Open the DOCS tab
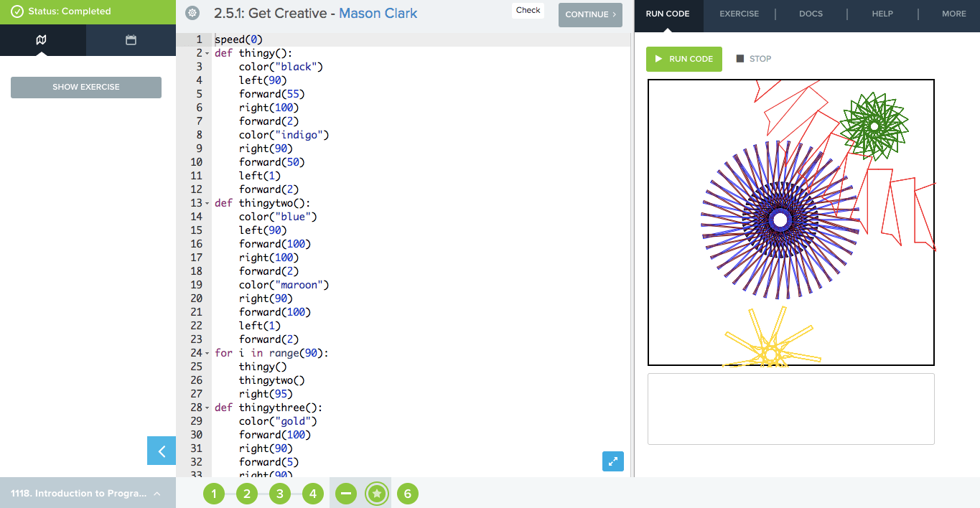The width and height of the screenshot is (980, 508). coord(811,13)
